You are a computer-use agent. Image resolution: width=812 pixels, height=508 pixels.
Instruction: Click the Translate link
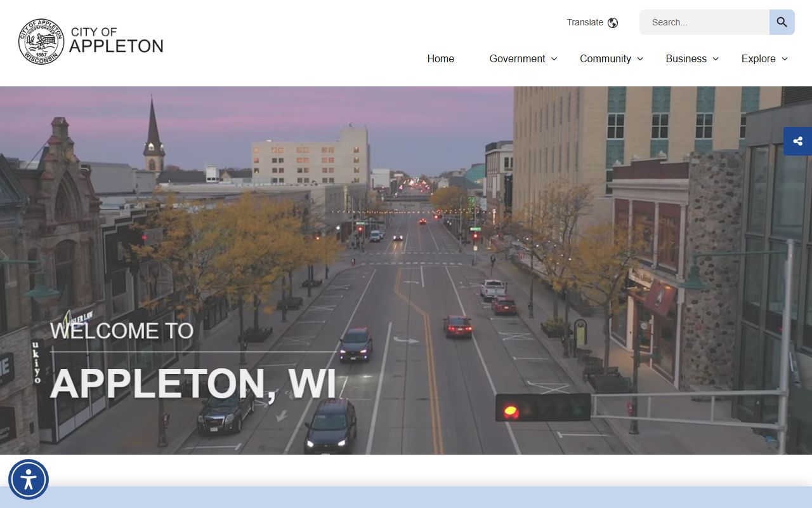pos(585,22)
